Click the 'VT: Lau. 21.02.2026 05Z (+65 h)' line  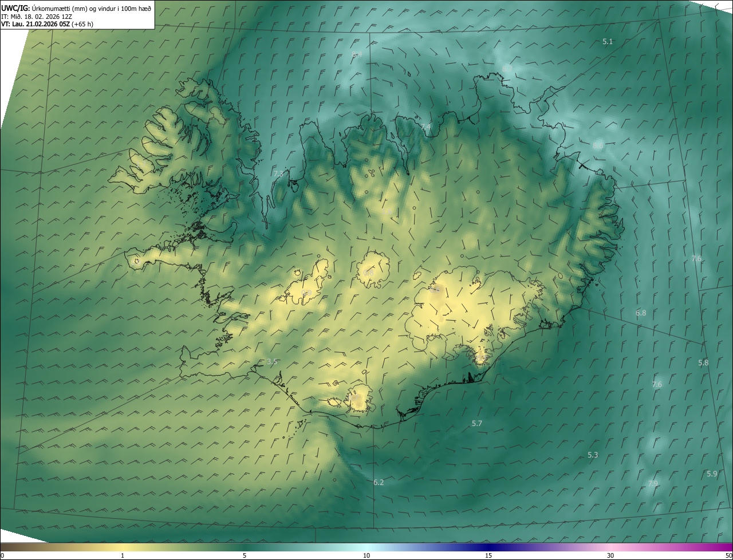click(x=48, y=23)
